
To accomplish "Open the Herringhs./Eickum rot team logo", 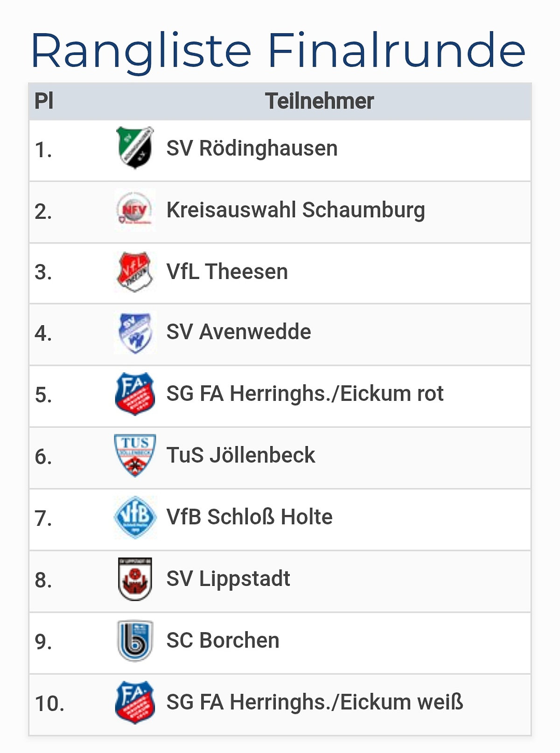I will coord(135,394).
